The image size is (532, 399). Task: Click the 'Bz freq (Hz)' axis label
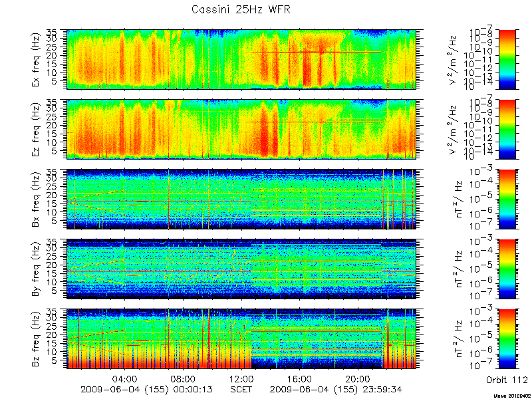(x=37, y=339)
